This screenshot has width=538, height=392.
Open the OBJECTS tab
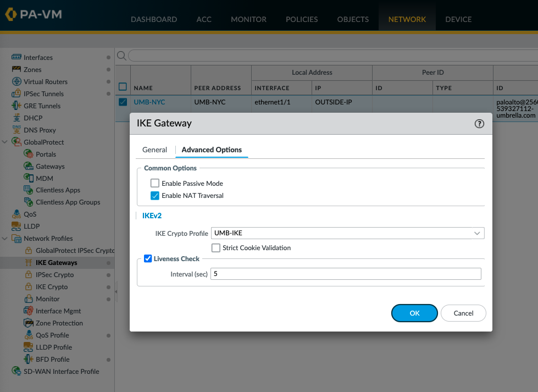click(353, 19)
